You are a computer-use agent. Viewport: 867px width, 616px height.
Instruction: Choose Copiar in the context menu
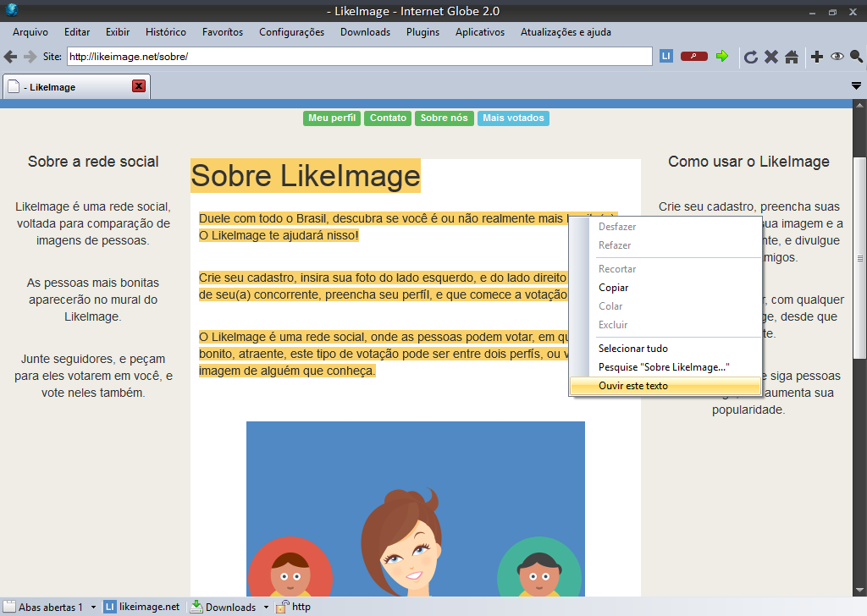click(x=613, y=288)
